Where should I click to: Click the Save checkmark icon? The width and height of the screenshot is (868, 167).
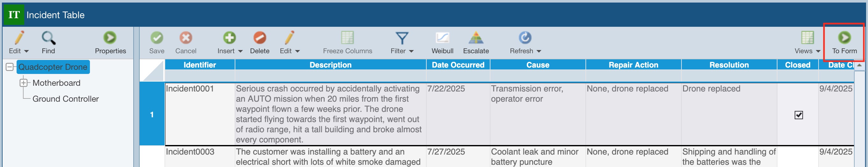157,38
